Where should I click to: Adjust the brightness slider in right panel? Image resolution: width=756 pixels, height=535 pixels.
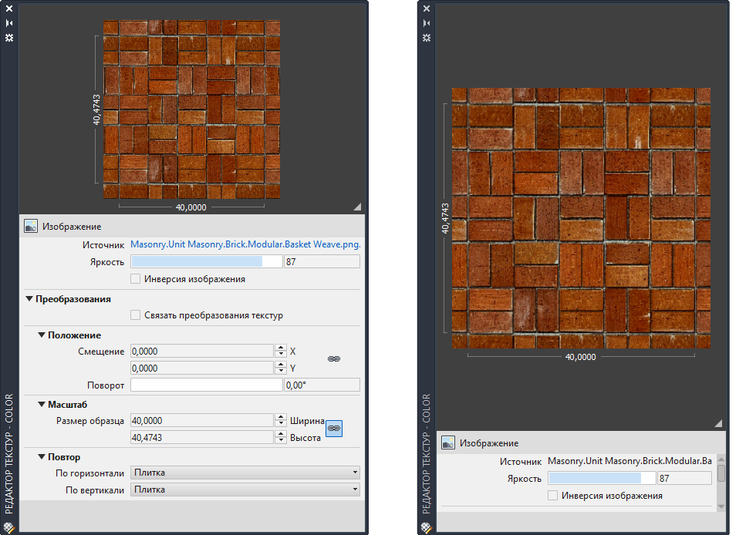(x=602, y=478)
